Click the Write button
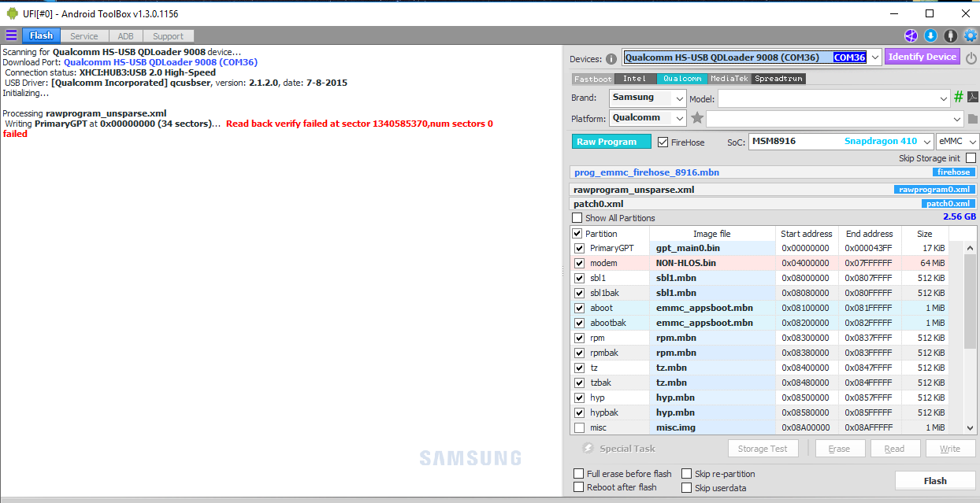The width and height of the screenshot is (980, 503). [x=950, y=449]
